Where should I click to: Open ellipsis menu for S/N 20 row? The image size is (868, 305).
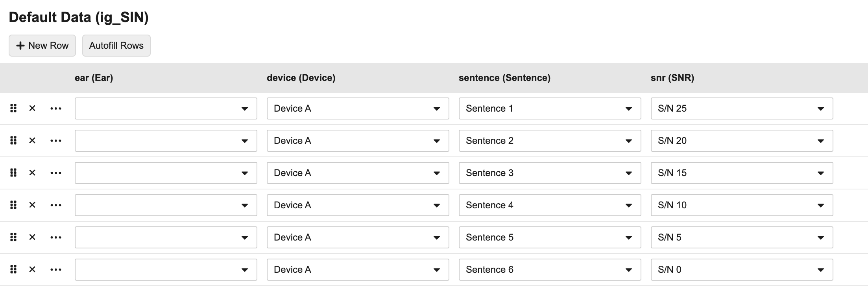tap(56, 141)
